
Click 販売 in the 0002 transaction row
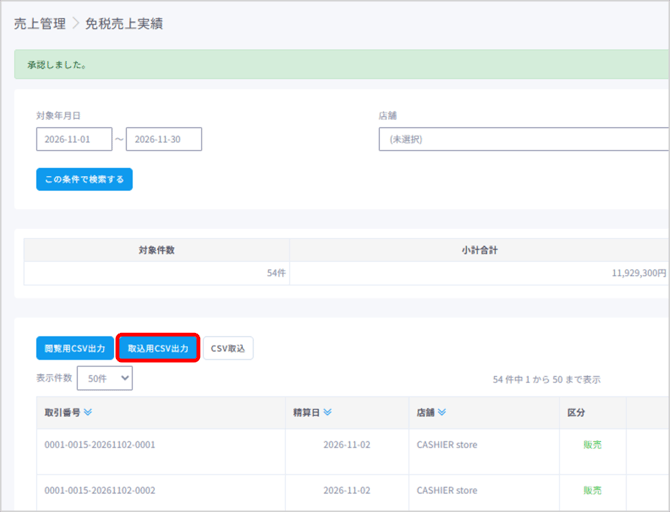[x=592, y=491]
